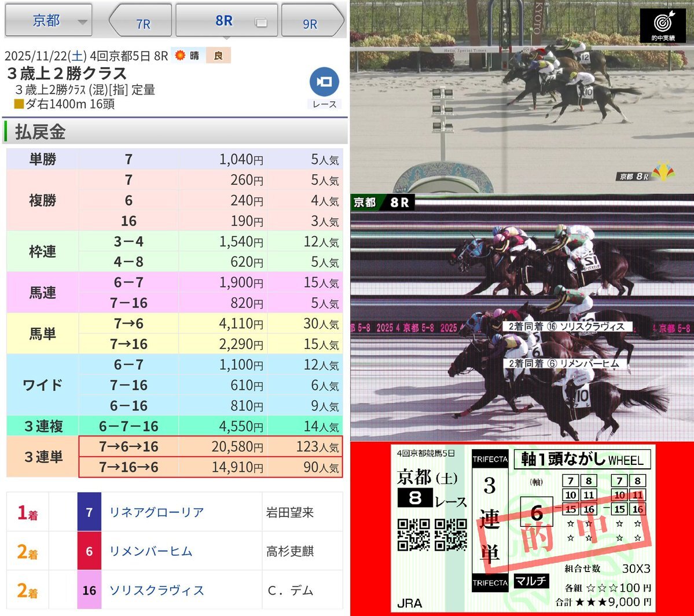Viewport: 694px width, 616px height.
Task: Click the pink number 16 horse swatch
Action: tap(89, 590)
